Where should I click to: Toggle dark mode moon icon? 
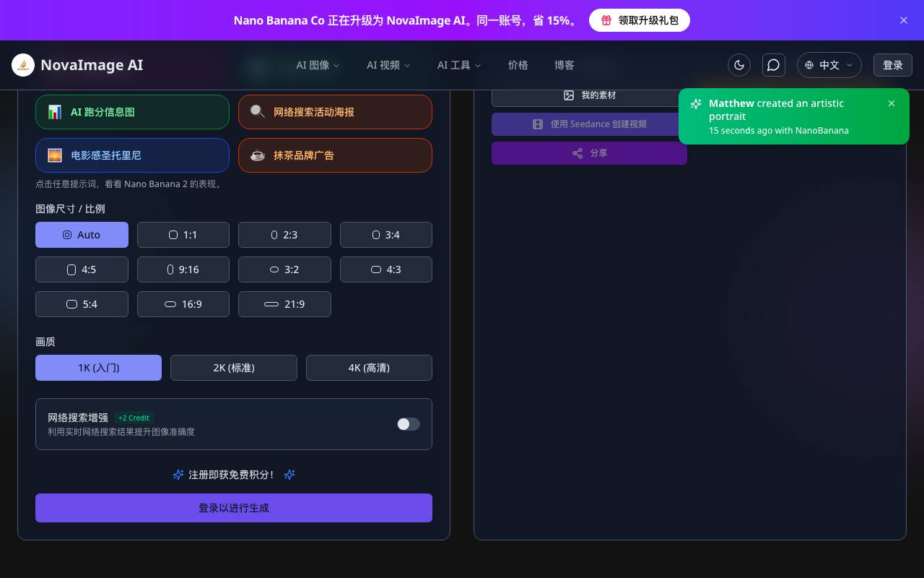coord(739,65)
